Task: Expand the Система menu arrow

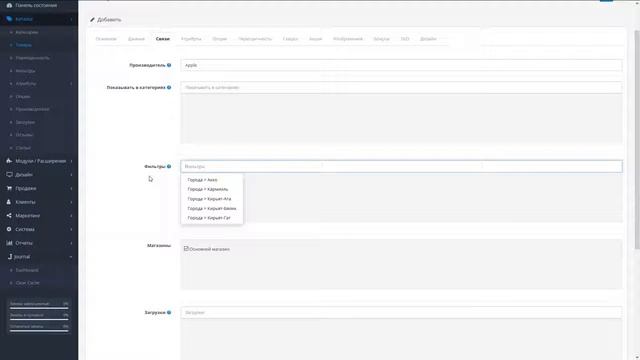Action: click(x=71, y=229)
